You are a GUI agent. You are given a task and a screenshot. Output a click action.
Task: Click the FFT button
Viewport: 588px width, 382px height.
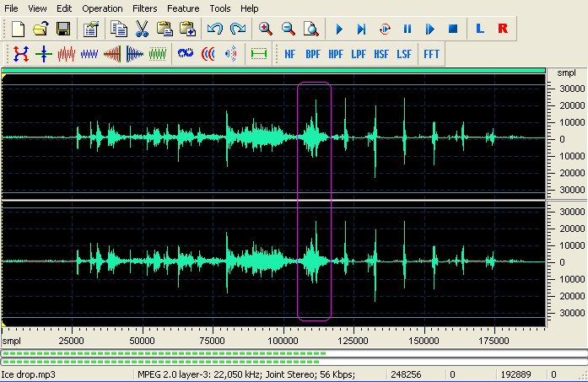[x=431, y=54]
